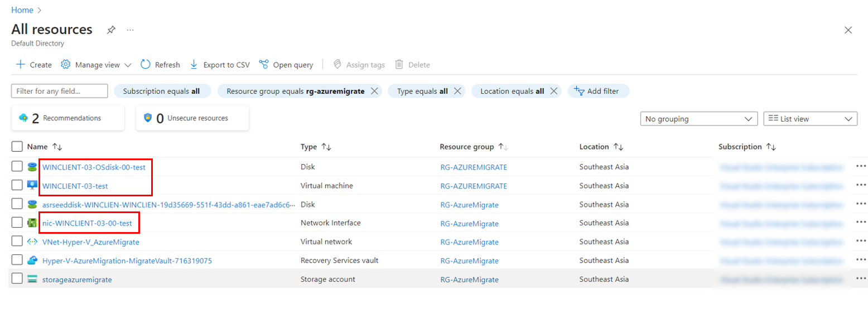Screen dimensions: 868x318
Task: Click Export to CSV download icon
Action: click(194, 65)
